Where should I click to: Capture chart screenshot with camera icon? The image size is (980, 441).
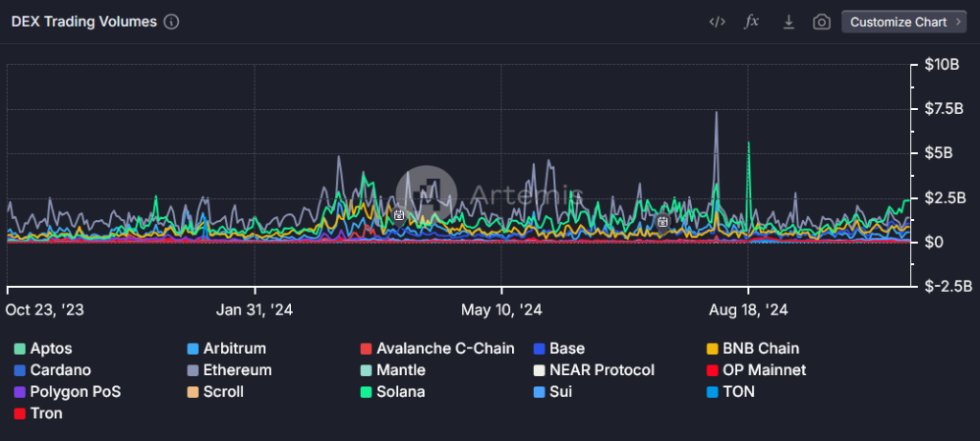tap(821, 22)
